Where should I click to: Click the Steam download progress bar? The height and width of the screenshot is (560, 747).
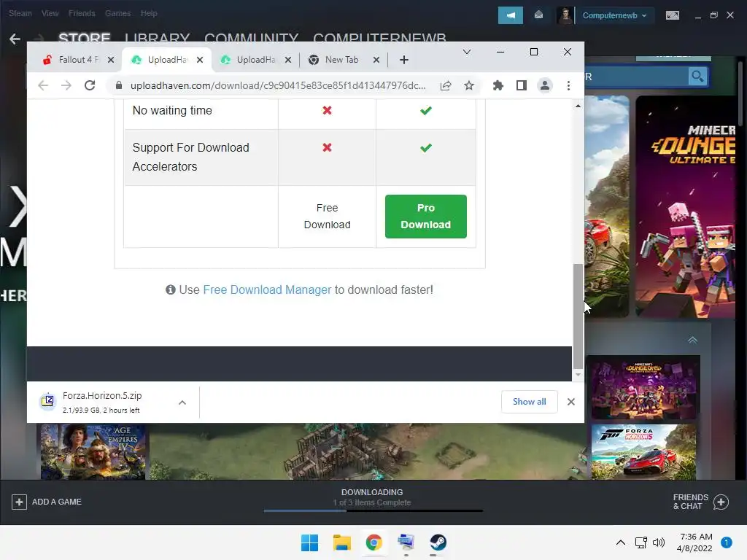(373, 510)
